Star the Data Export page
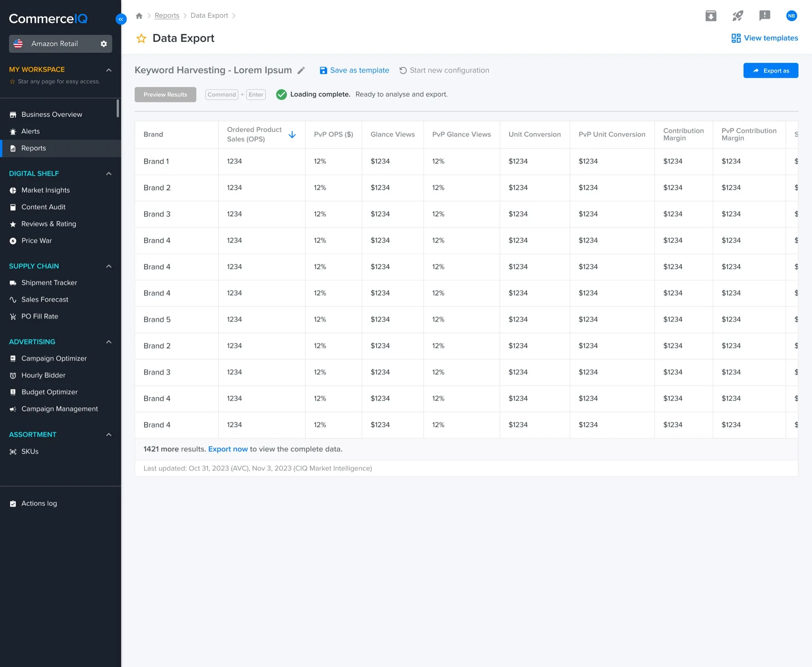Image resolution: width=812 pixels, height=667 pixels. [x=141, y=39]
